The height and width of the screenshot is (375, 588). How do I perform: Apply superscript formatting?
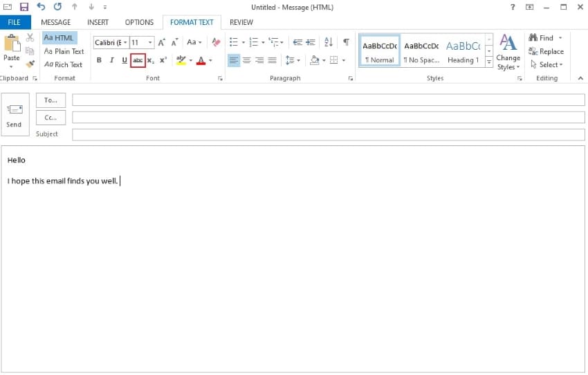[x=163, y=60]
